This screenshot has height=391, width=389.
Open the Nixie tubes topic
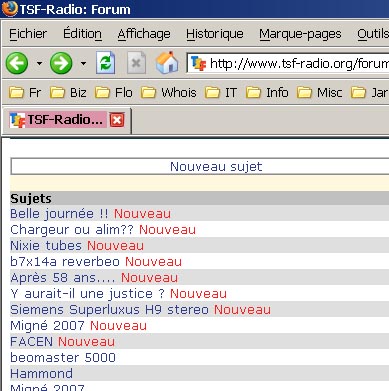point(46,246)
